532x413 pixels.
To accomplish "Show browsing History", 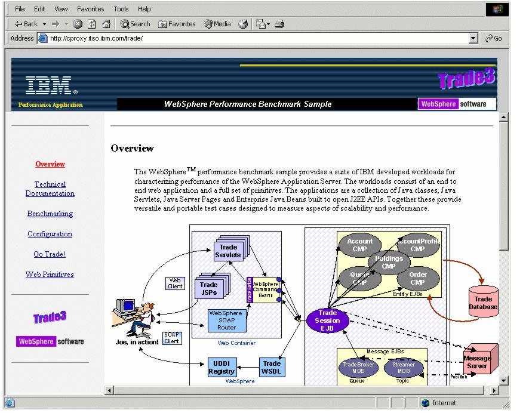I will [243, 24].
